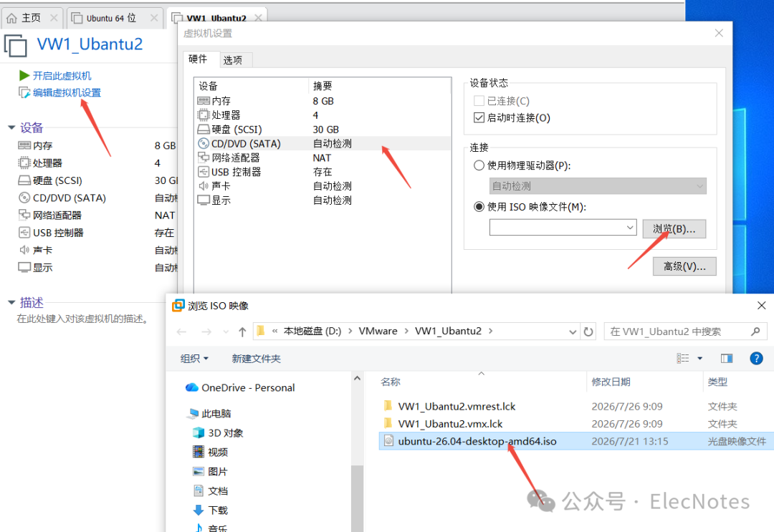Open the address bar history dropdown

click(x=573, y=332)
